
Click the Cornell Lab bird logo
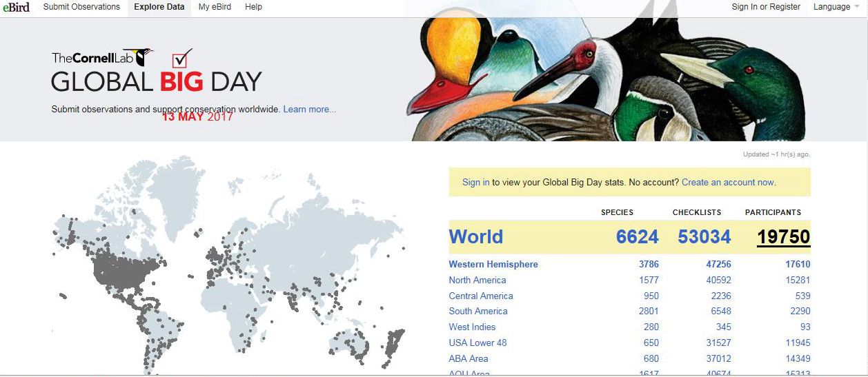click(x=143, y=57)
